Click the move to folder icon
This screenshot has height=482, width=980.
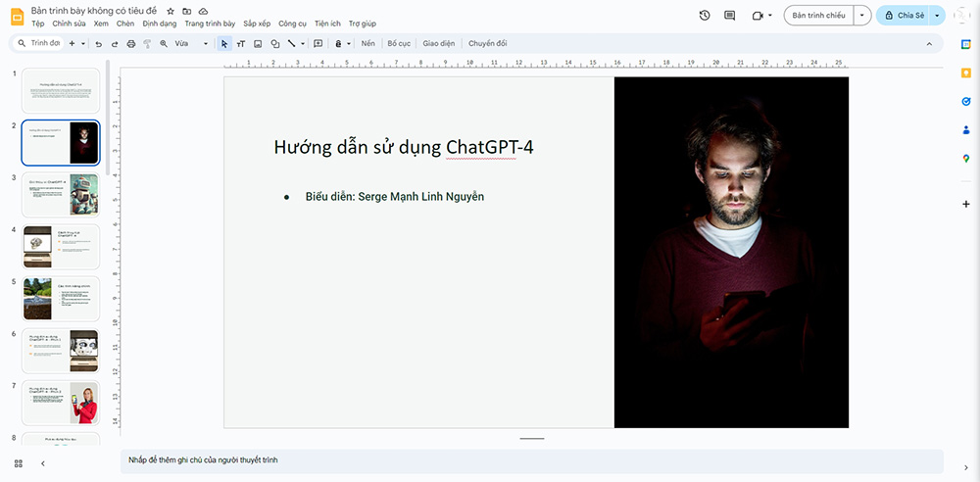[x=187, y=11]
